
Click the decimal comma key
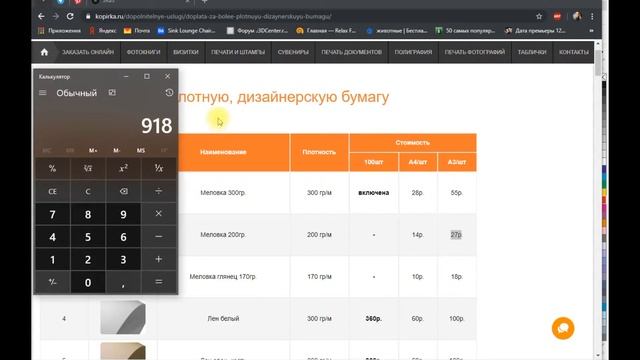(x=123, y=282)
